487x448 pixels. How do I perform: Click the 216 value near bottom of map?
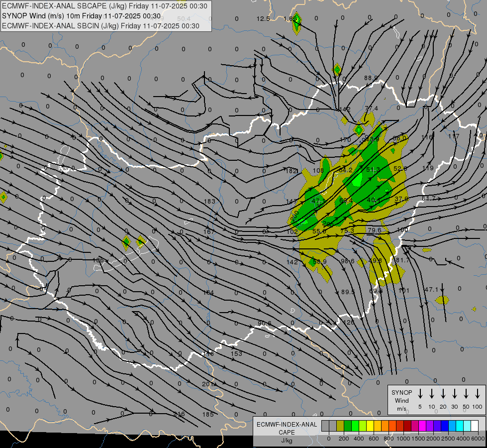click(x=179, y=414)
